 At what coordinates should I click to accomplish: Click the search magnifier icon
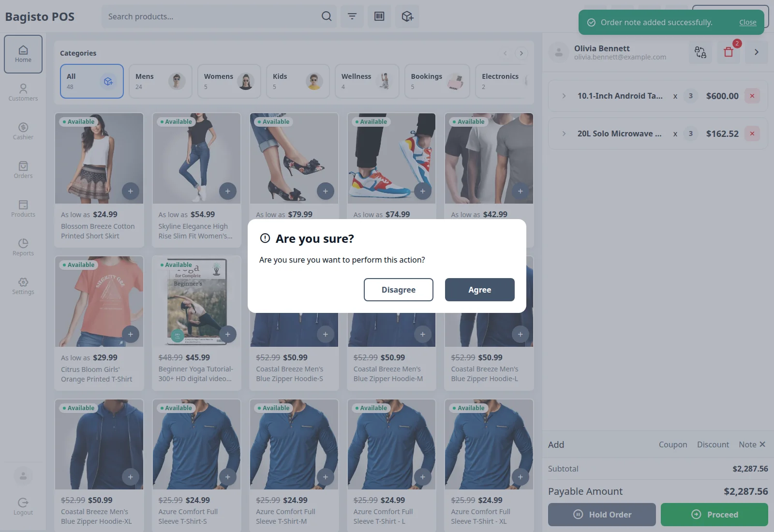[x=327, y=16]
